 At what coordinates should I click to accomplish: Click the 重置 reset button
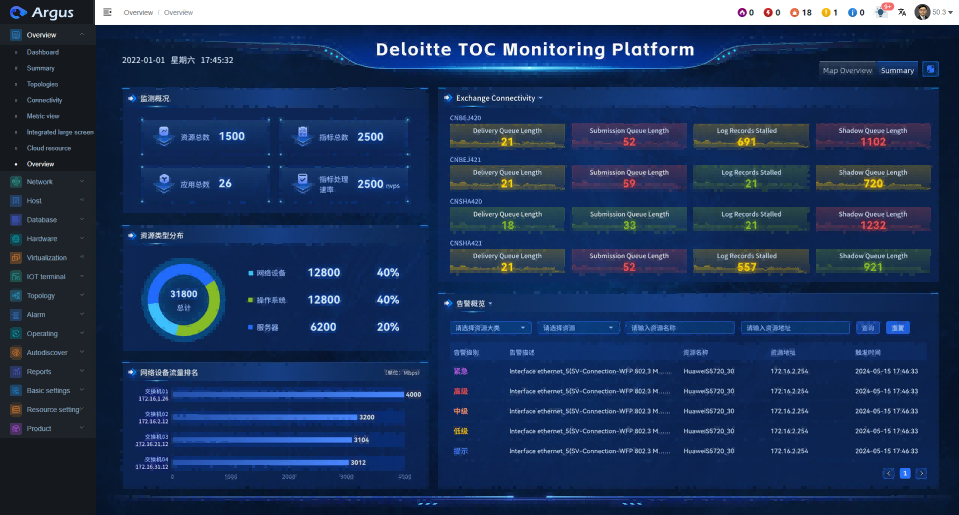click(897, 328)
